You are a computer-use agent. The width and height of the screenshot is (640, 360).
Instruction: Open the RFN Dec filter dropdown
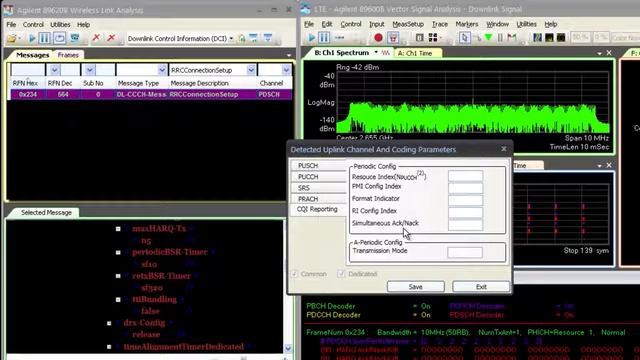tap(54, 70)
